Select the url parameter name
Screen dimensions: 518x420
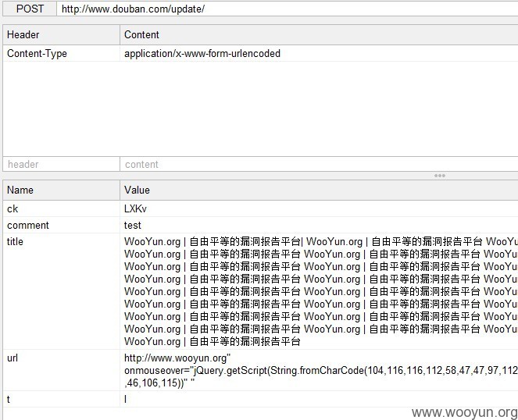(62, 370)
